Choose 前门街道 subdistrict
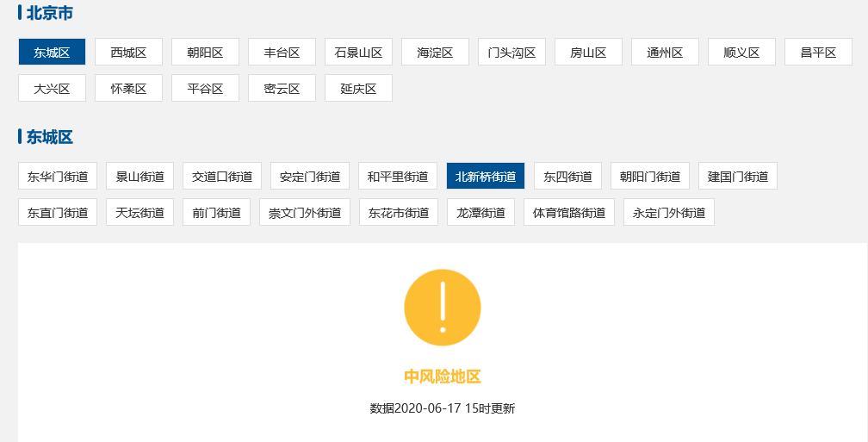 pyautogui.click(x=216, y=212)
